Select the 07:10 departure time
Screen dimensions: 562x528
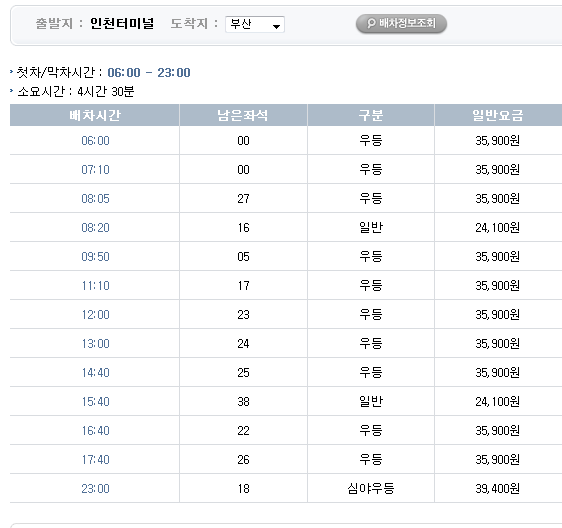(x=95, y=170)
